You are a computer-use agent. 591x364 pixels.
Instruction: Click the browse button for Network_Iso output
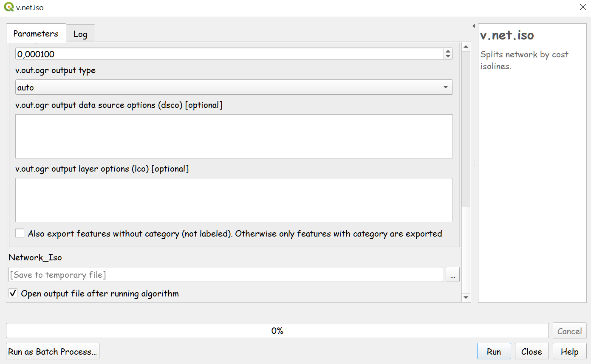click(x=452, y=275)
